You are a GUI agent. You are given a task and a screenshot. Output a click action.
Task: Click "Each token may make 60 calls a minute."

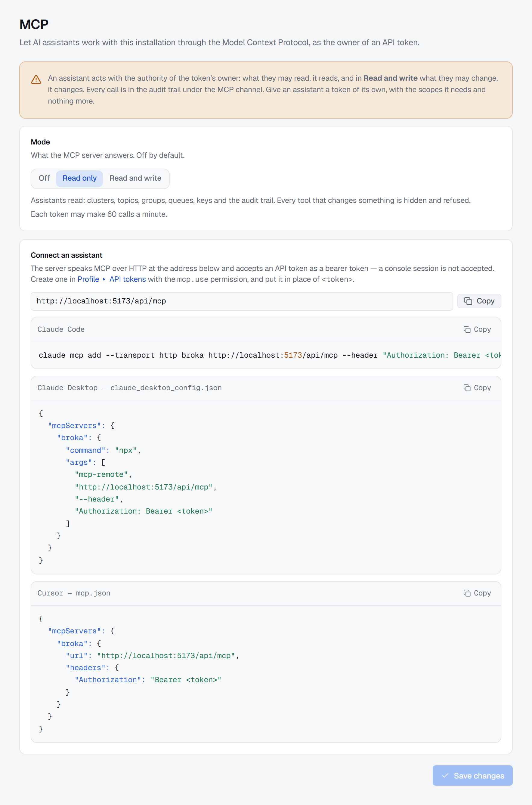tap(99, 214)
